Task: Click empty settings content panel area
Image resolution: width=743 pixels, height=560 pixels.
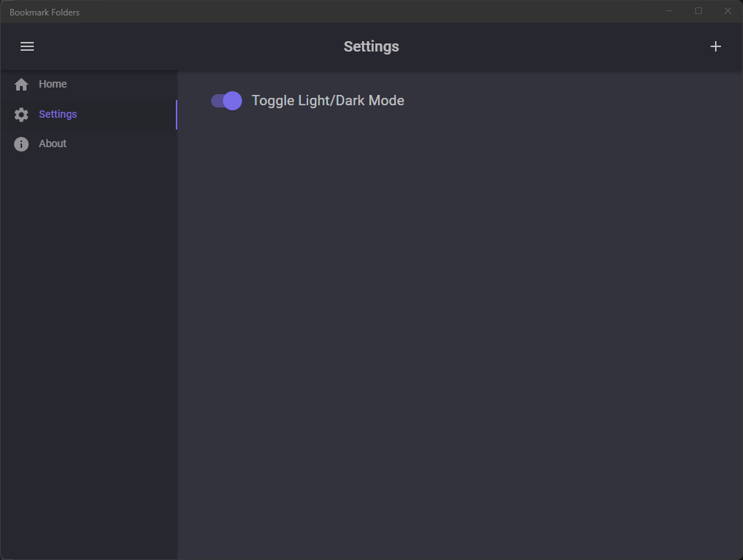Action: point(460,332)
